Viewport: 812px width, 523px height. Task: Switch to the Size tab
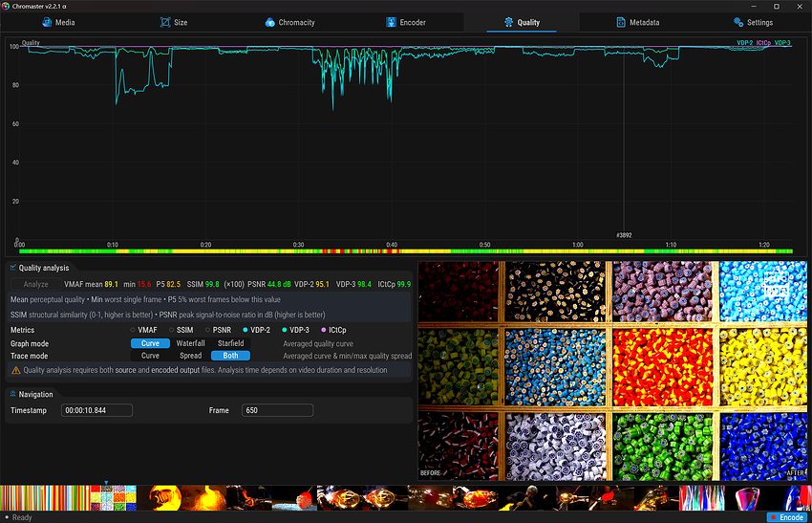(x=174, y=22)
